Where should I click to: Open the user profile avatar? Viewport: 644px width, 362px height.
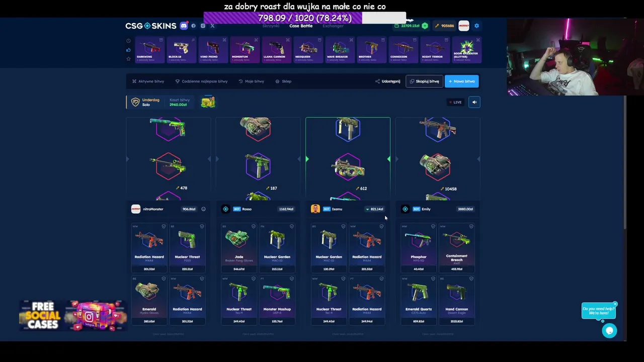coord(463,26)
